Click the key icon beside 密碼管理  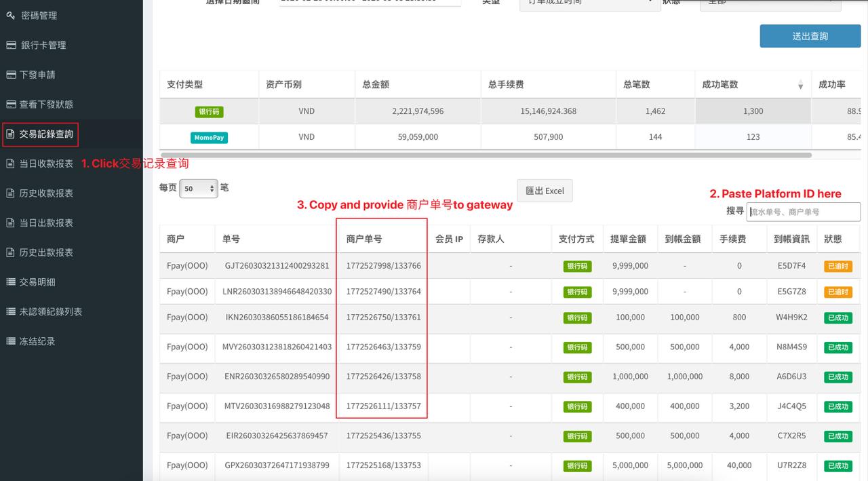10,15
